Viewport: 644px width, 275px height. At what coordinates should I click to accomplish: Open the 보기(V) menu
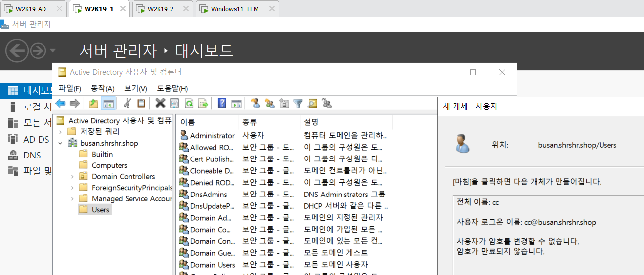[136, 89]
